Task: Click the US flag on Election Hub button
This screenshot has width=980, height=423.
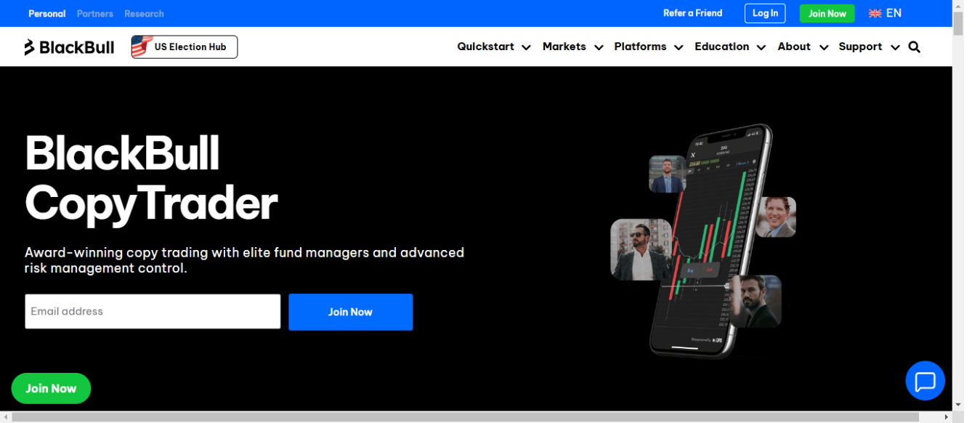Action: [x=142, y=47]
